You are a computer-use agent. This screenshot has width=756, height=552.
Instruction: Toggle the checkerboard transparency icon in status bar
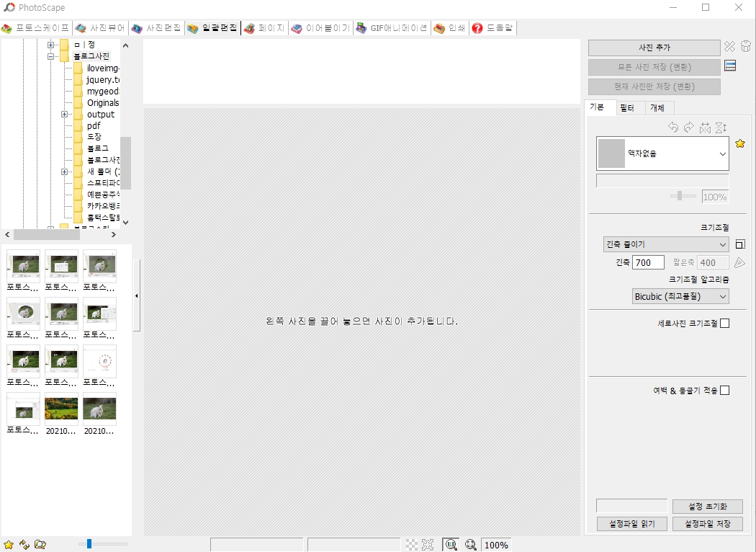pos(413,544)
